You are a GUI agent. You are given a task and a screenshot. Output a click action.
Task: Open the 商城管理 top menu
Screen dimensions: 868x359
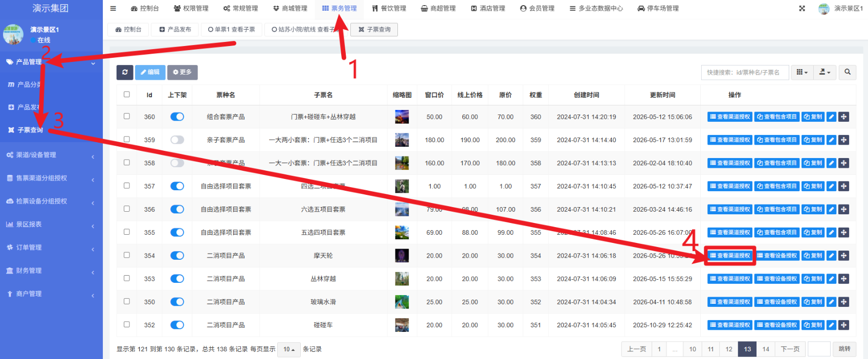[x=290, y=8]
